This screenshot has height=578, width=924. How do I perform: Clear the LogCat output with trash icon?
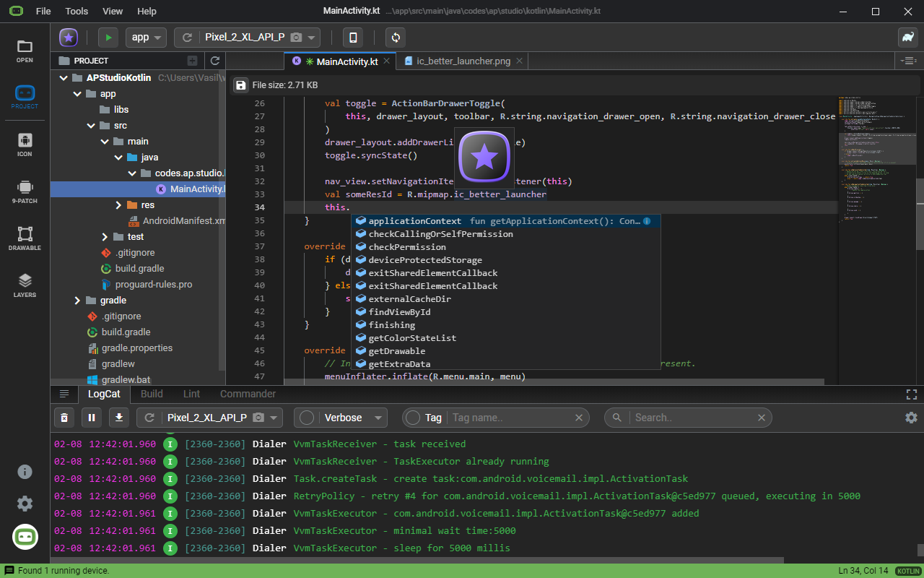pos(64,418)
